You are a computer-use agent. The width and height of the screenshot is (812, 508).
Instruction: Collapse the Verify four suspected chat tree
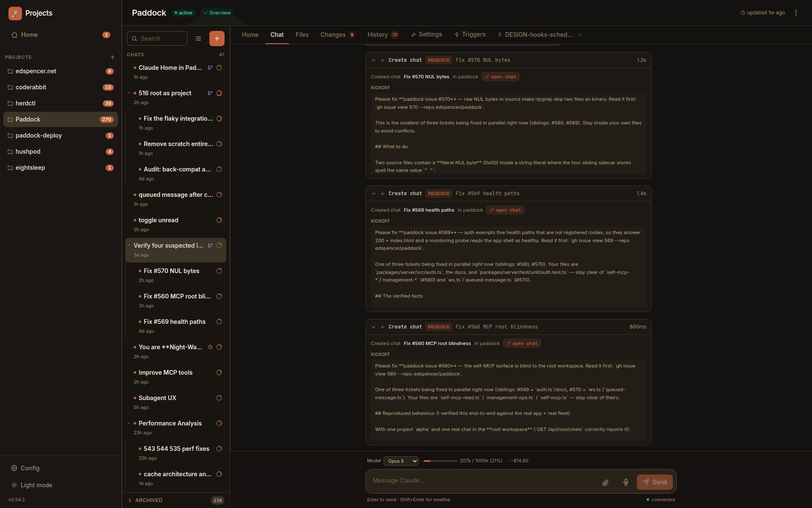coord(129,246)
